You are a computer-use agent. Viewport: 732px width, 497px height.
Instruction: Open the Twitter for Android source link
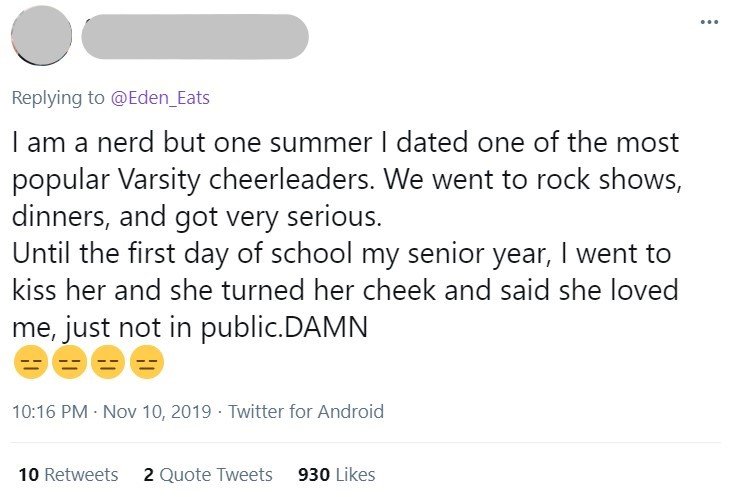[306, 411]
